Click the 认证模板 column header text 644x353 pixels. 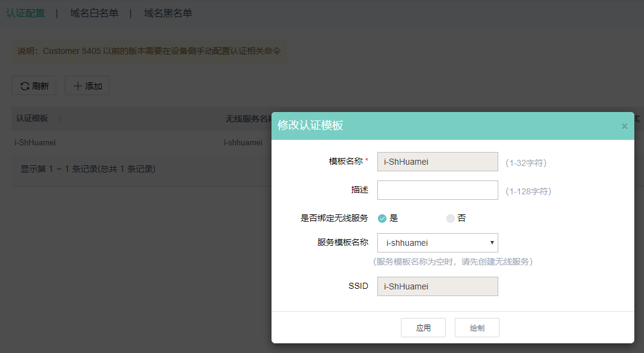pyautogui.click(x=32, y=118)
